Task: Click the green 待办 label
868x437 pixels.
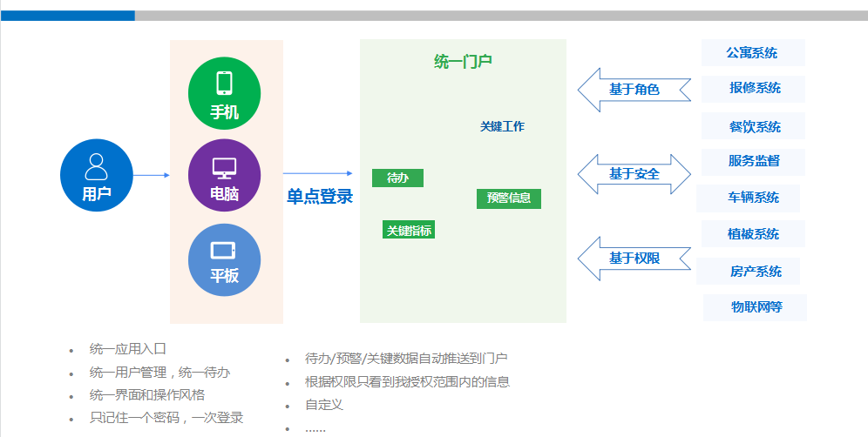Action: [397, 178]
